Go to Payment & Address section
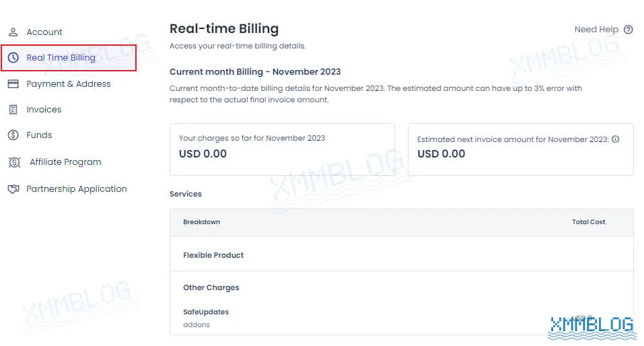Image resolution: width=644 pixels, height=346 pixels. pyautogui.click(x=69, y=84)
